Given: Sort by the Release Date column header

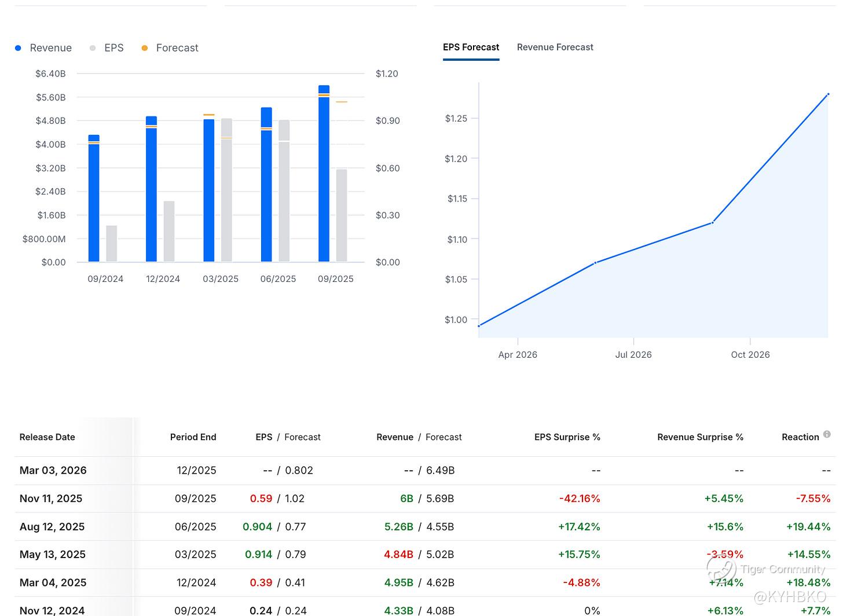Looking at the screenshot, I should point(47,437).
